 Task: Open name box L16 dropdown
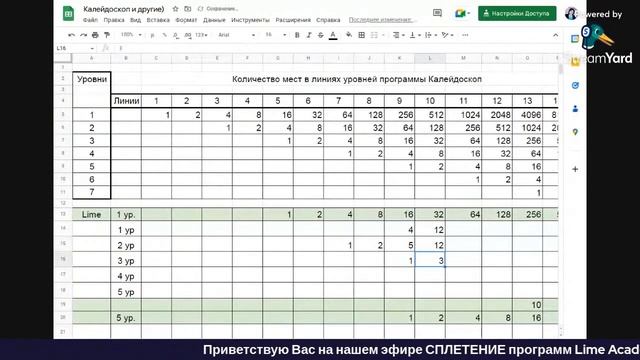click(92, 48)
